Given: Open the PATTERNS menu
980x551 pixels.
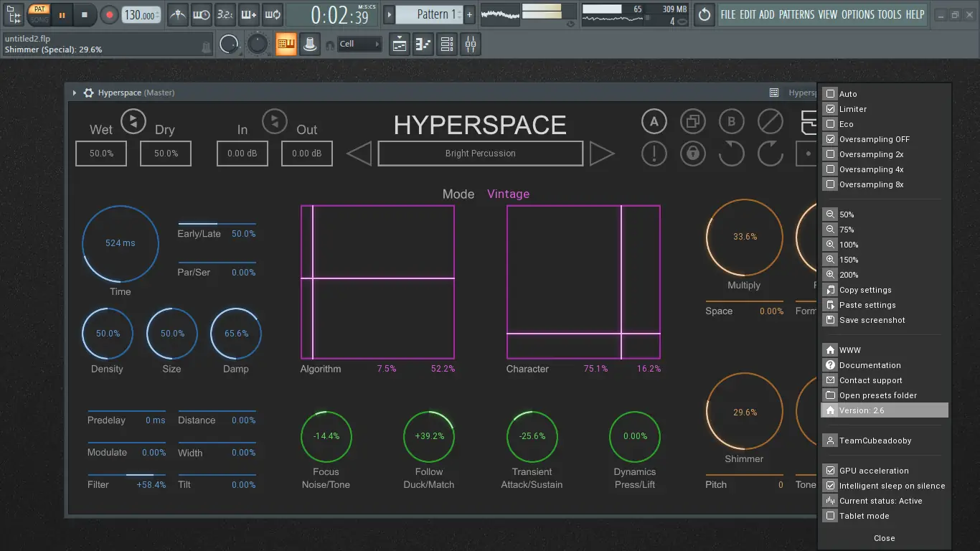Looking at the screenshot, I should point(796,14).
